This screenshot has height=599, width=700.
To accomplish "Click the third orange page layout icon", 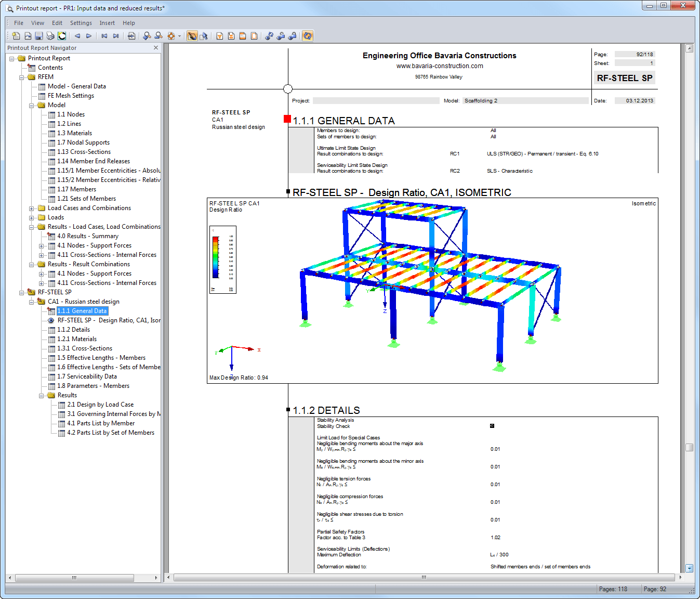I will [243, 36].
